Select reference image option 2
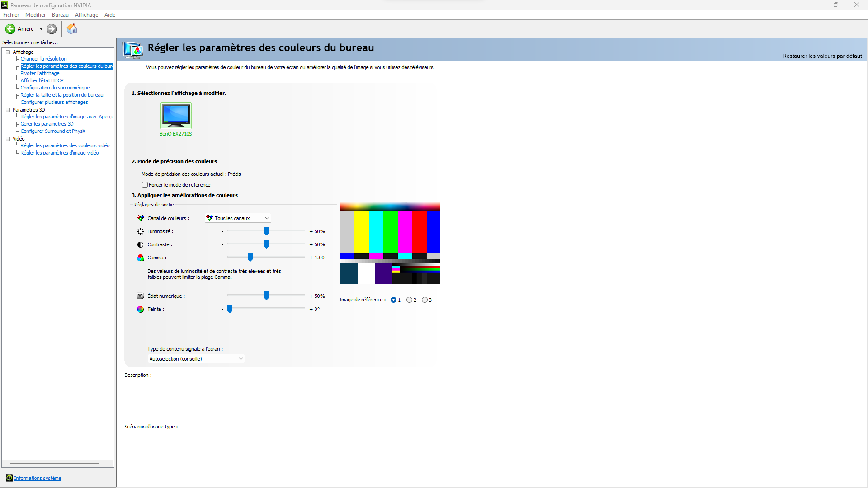868x488 pixels. [409, 300]
